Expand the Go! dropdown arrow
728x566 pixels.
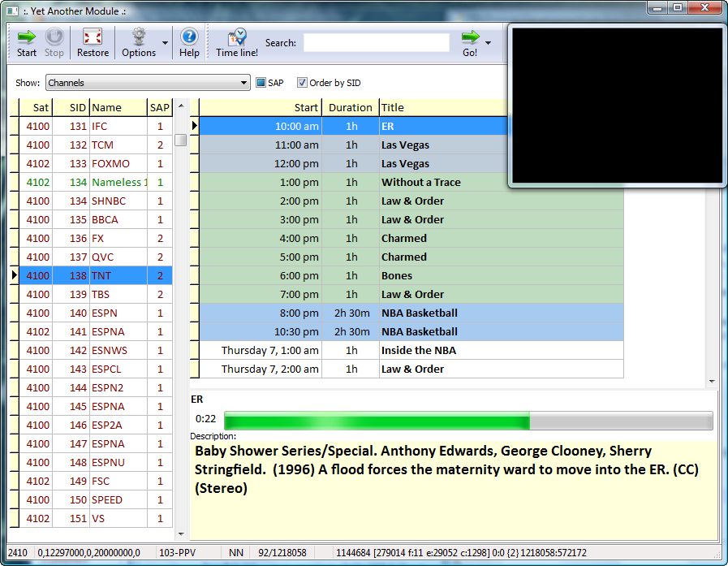488,43
